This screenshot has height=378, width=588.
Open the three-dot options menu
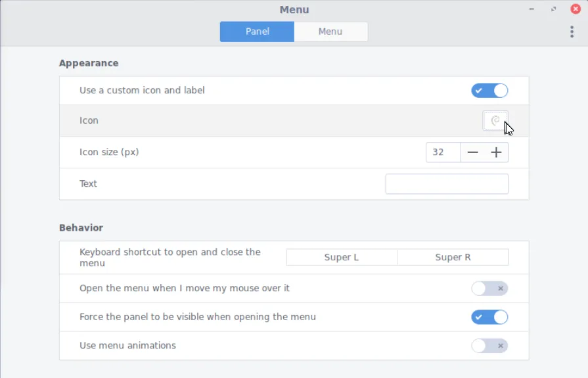point(572,32)
